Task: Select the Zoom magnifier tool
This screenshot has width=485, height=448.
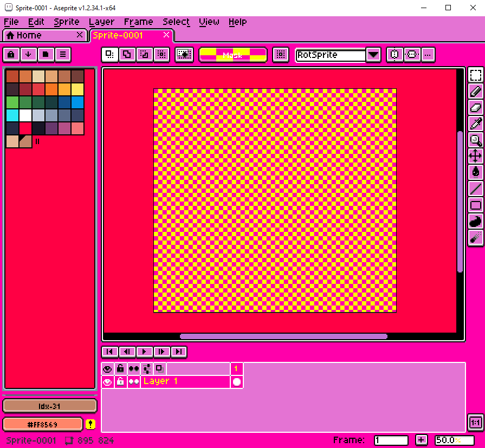Action: (475, 140)
